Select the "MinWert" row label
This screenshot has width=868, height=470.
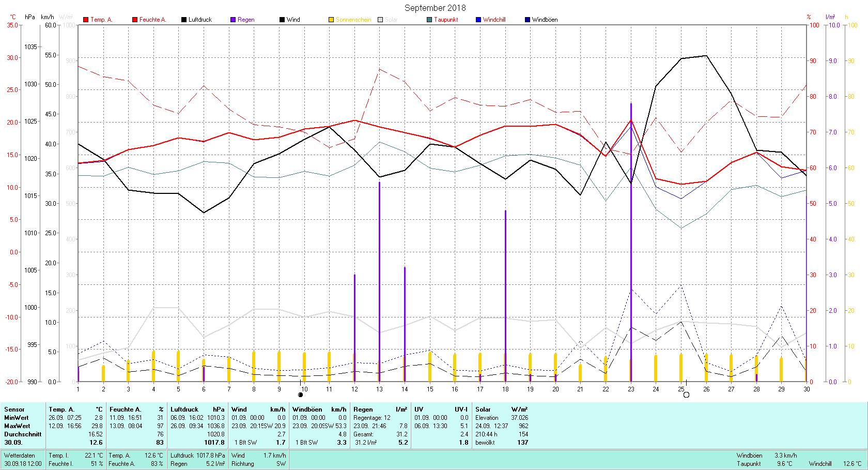tap(17, 418)
